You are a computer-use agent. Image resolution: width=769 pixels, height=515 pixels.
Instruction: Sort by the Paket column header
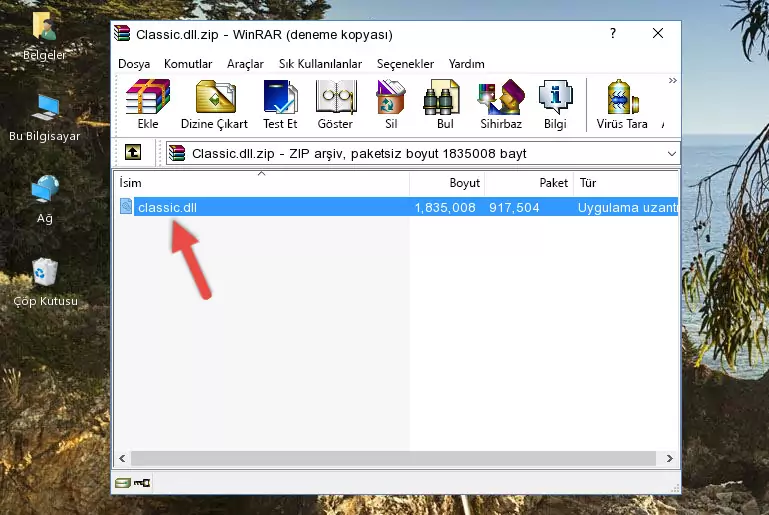pyautogui.click(x=529, y=183)
